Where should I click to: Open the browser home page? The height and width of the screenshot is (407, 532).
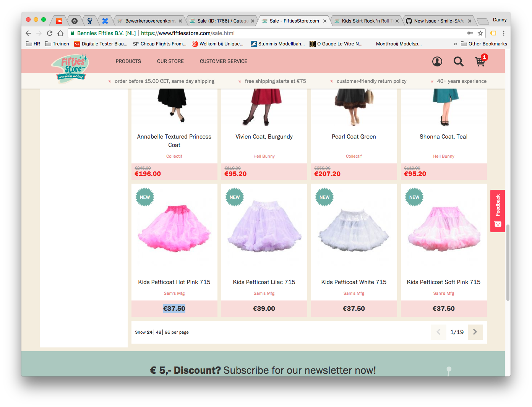[60, 33]
